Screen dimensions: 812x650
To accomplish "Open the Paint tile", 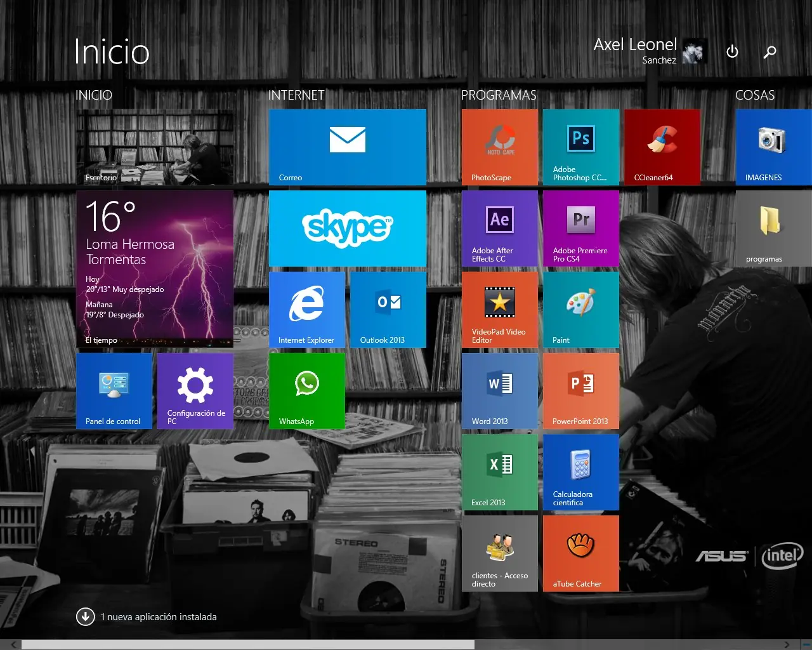I will coord(581,310).
